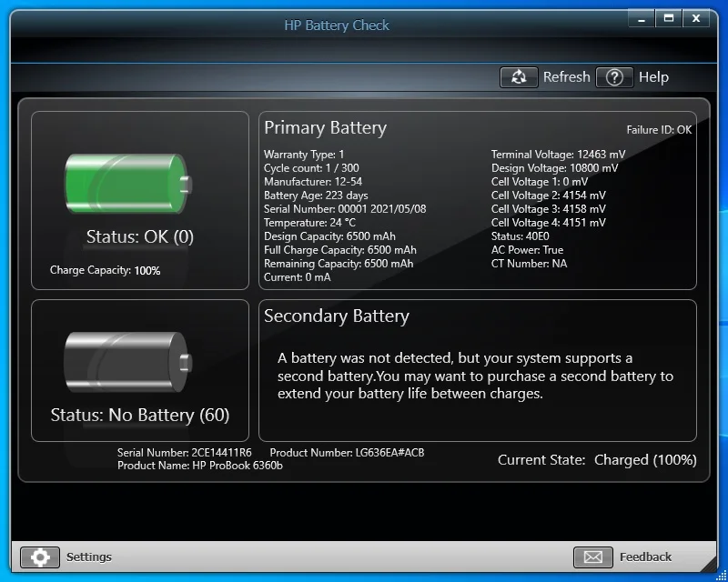Click the Settings label
Image resolution: width=728 pixels, height=582 pixels.
[89, 557]
